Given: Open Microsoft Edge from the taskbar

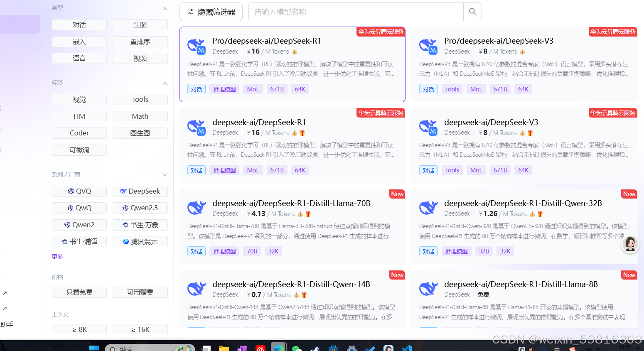Looking at the screenshot, I should pos(278,347).
